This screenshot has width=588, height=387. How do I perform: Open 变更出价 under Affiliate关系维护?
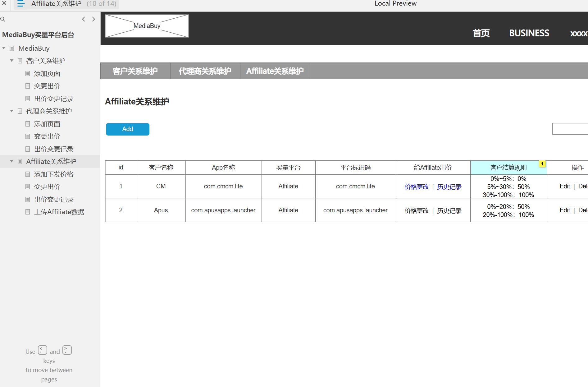coord(47,187)
